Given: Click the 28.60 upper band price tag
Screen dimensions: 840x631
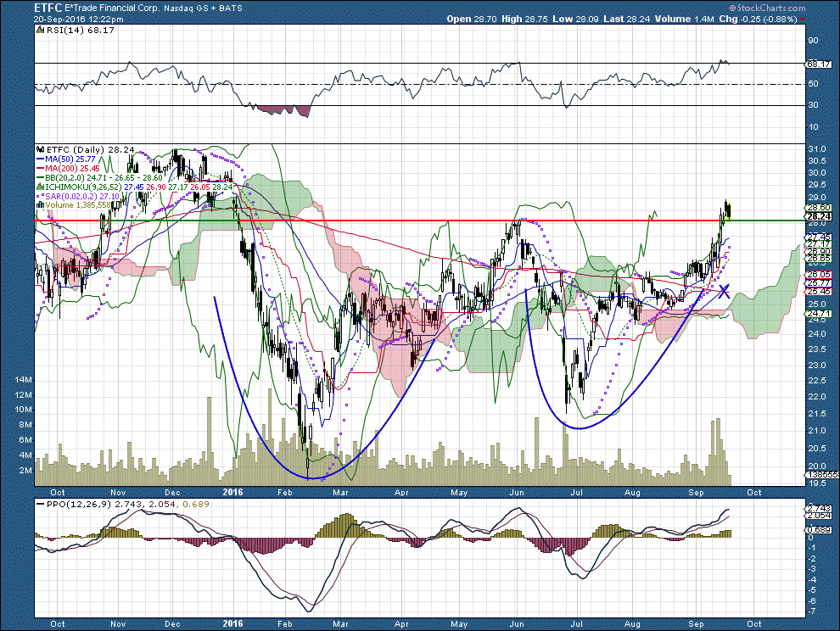Looking at the screenshot, I should pos(819,208).
